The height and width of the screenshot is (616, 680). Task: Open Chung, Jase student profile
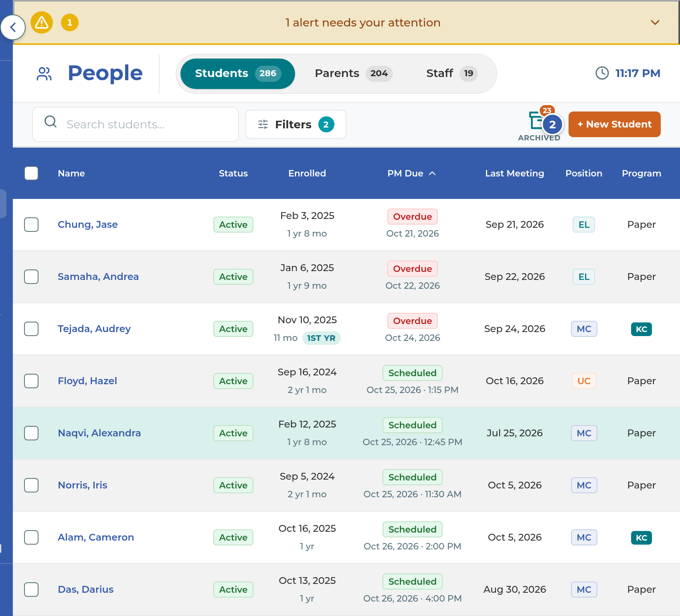point(88,225)
